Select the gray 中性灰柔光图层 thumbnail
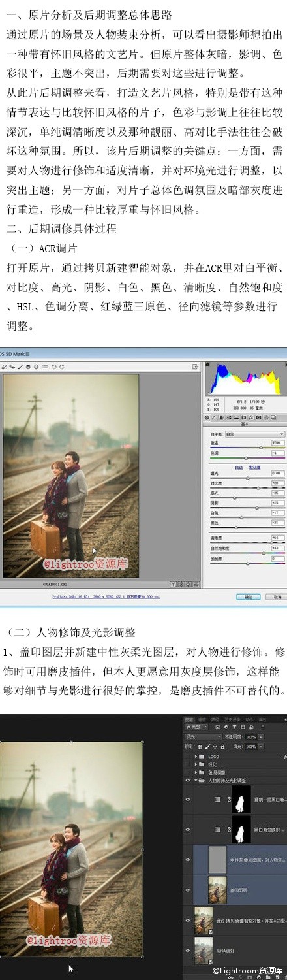 point(217,860)
